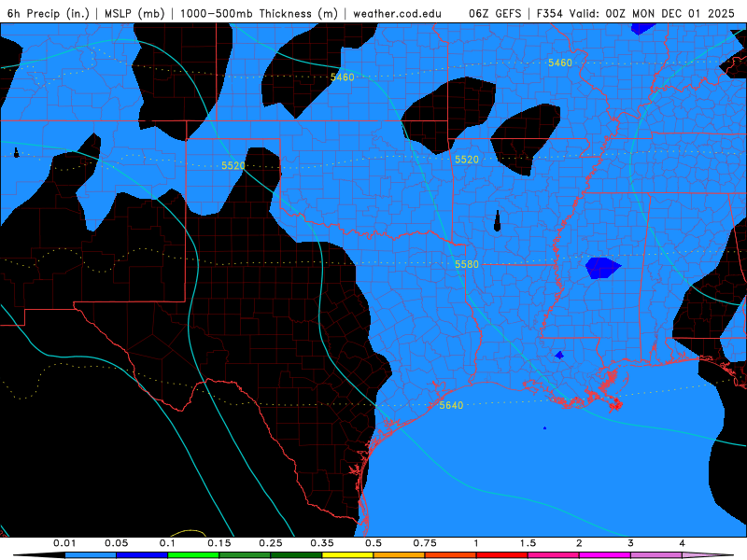Click the 5640 thickness contour label
747x560 pixels.
[451, 405]
